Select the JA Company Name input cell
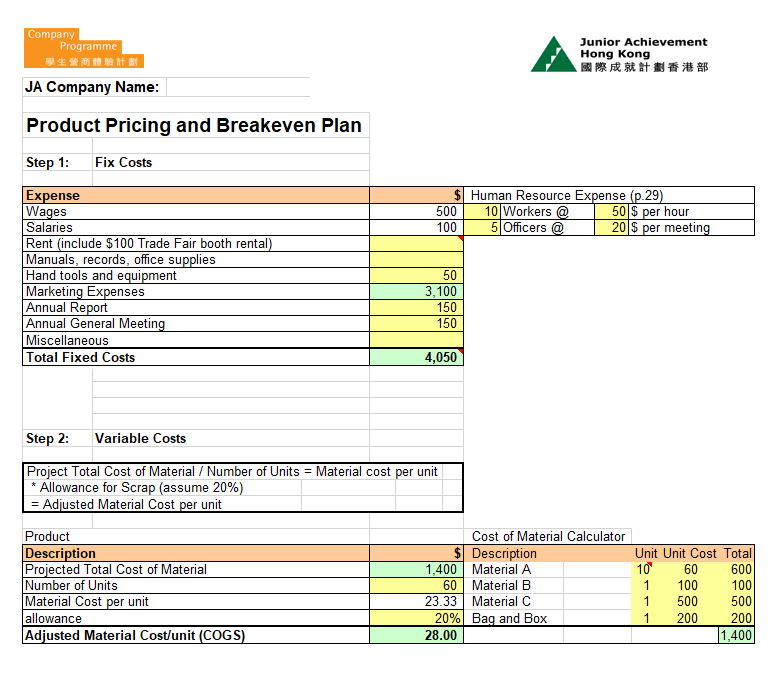Screen dimensions: 782x679 click(238, 87)
